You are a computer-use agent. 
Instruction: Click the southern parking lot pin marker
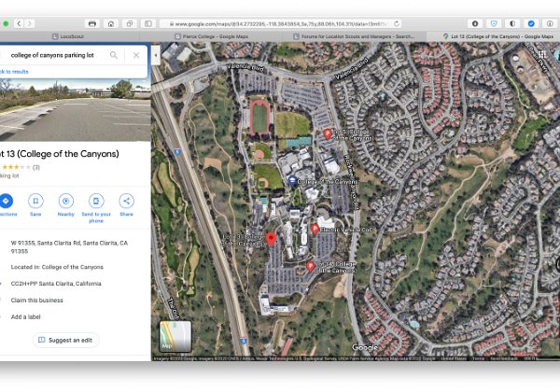[311, 266]
